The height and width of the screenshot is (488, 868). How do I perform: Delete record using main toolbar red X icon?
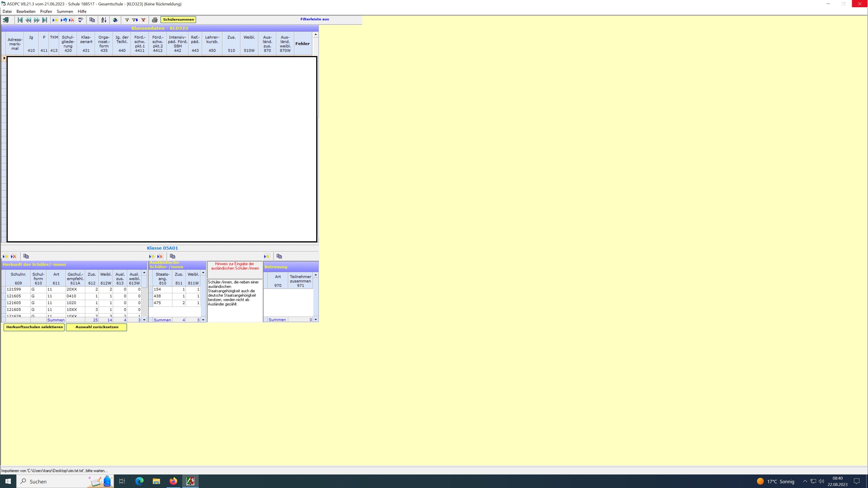point(71,20)
